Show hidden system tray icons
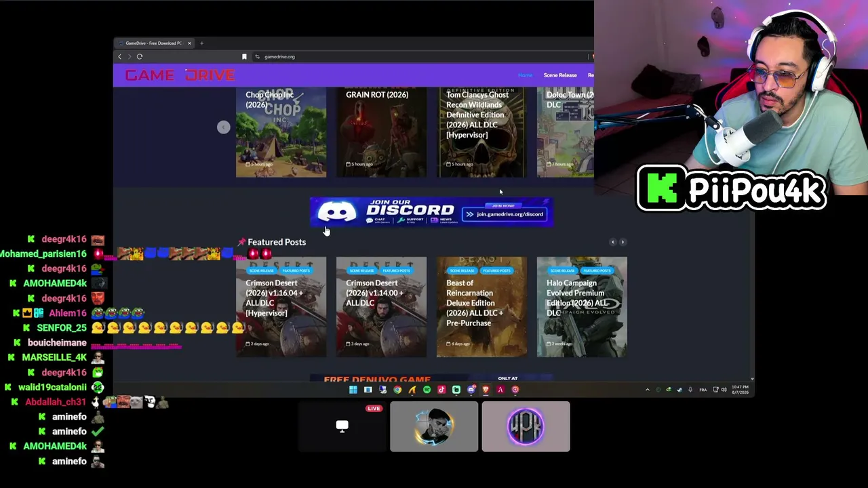868x488 pixels. [647, 390]
